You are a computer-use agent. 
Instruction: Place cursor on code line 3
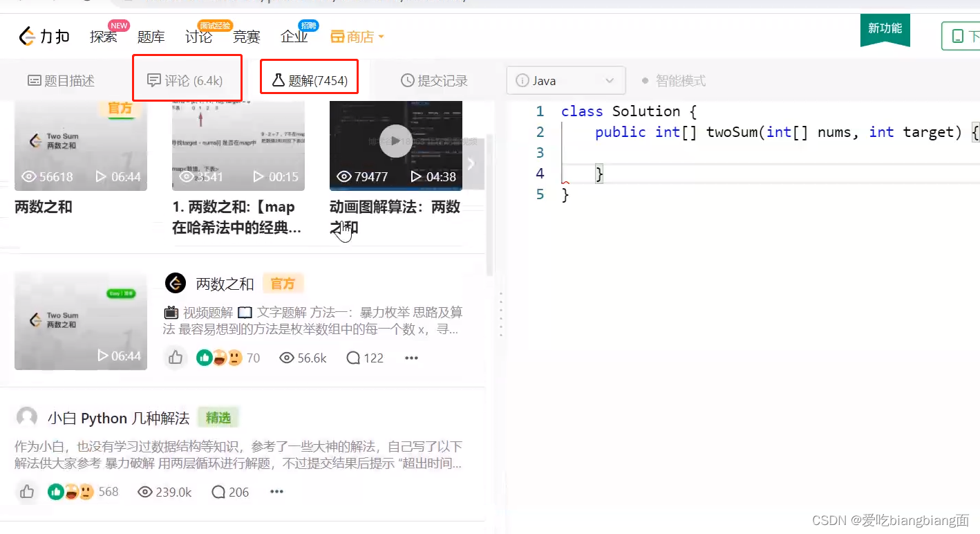[x=771, y=153]
